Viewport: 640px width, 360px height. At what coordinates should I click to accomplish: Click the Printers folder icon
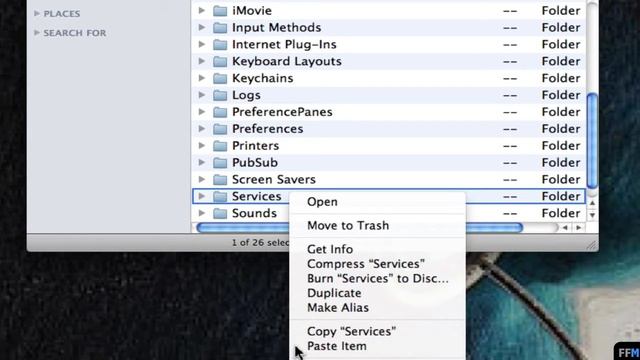(x=220, y=146)
